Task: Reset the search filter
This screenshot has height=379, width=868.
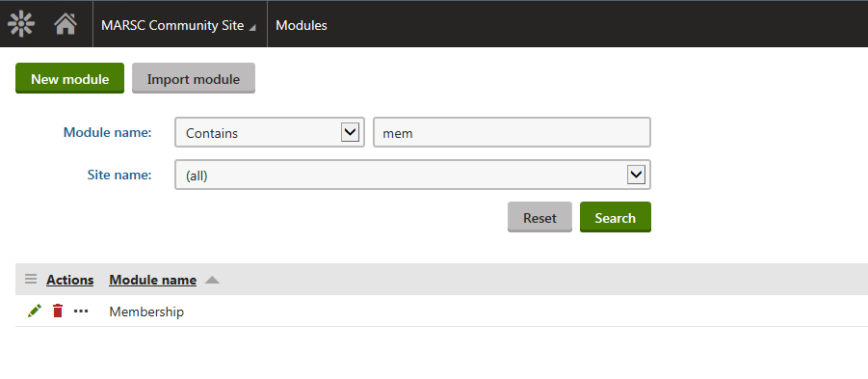Action: (539, 217)
